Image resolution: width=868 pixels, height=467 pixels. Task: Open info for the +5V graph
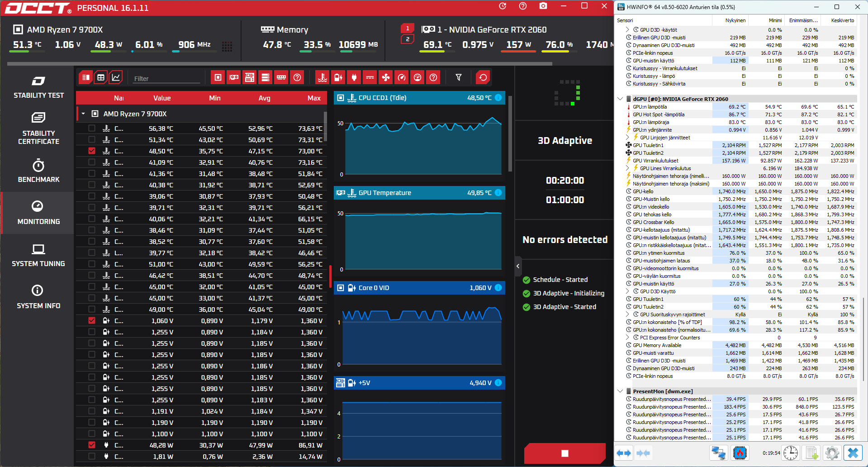click(x=498, y=383)
